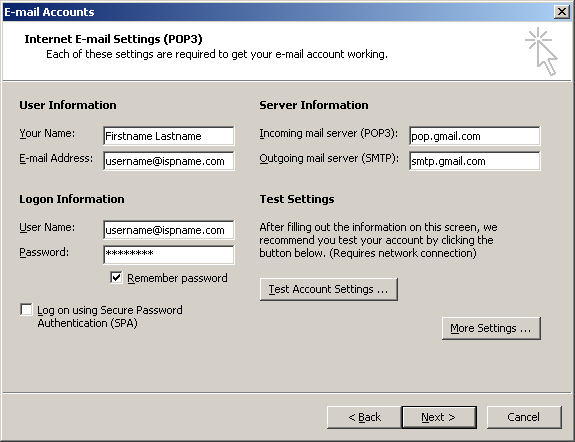Toggle the Remember password checkbox
Image resolution: width=575 pixels, height=442 pixels.
pyautogui.click(x=116, y=278)
